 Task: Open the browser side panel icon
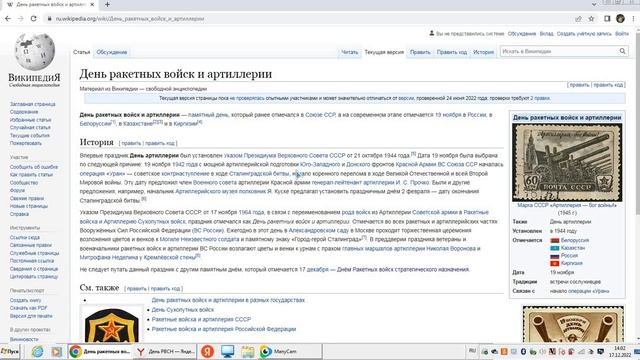click(607, 19)
